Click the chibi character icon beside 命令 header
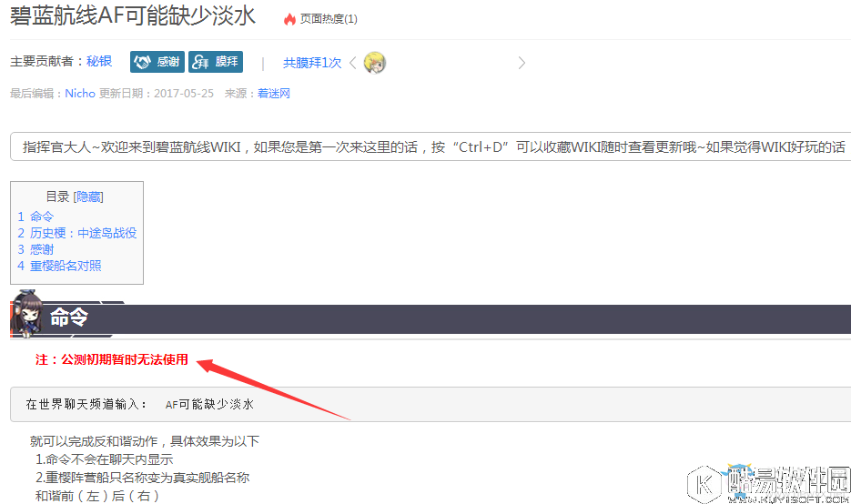The width and height of the screenshot is (851, 504). (26, 314)
